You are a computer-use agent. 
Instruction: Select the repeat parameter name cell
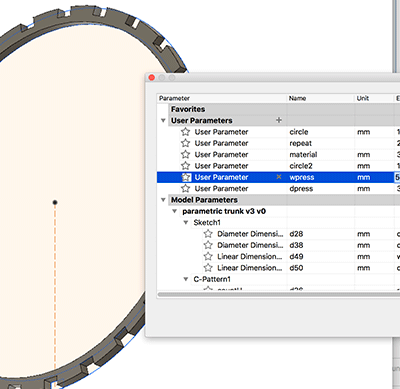[x=321, y=143]
